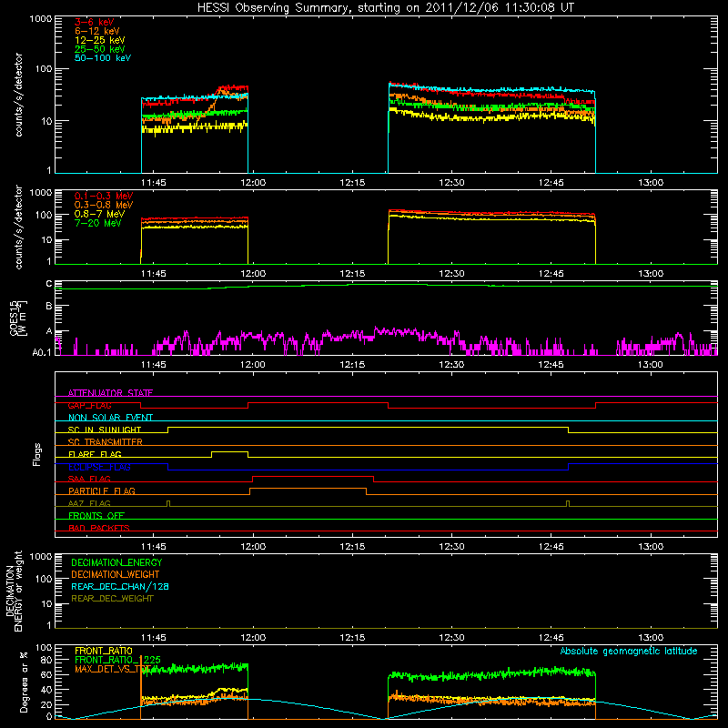
Task: Select the green FRONT_RATIO_1225 legend label
Action: click(117, 660)
